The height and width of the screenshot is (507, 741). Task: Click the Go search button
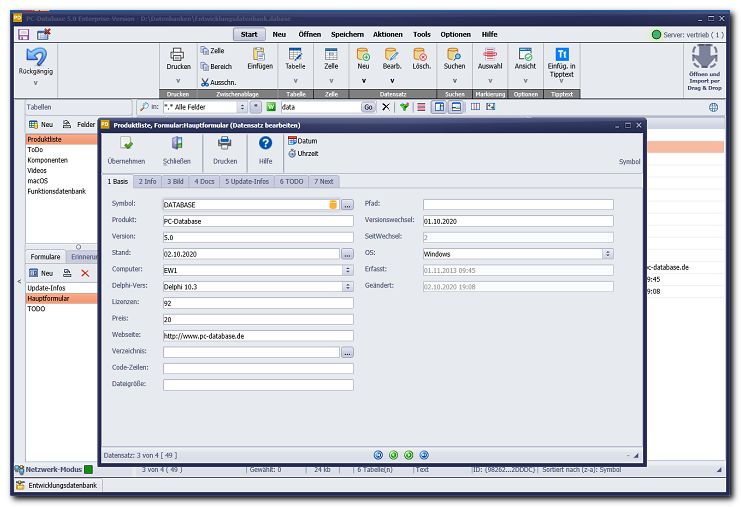click(x=368, y=107)
